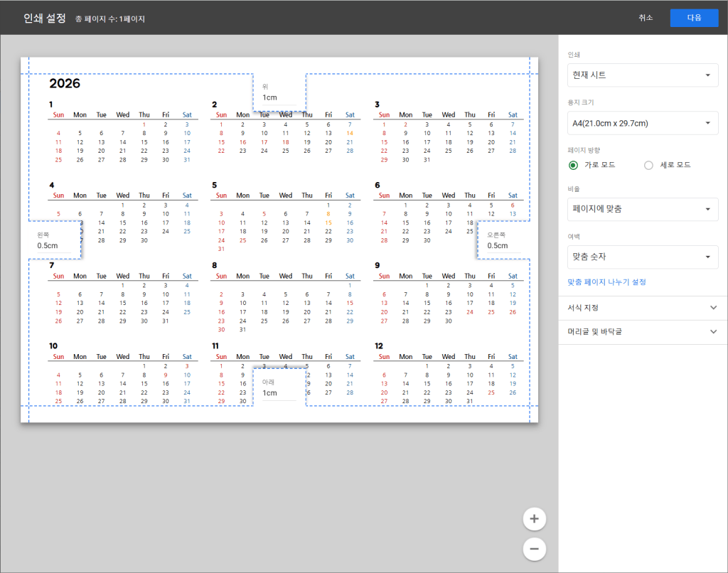Open the 페이지에 맞춤 scale dropdown
Image resolution: width=728 pixels, height=573 pixels.
tap(642, 209)
